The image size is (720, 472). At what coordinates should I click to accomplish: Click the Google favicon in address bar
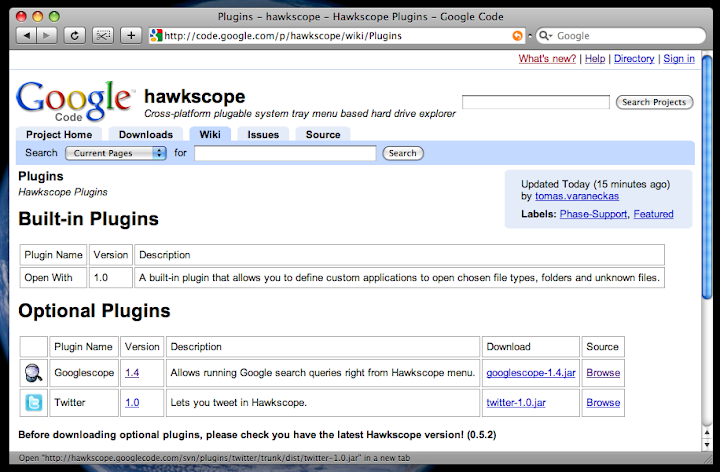click(x=157, y=35)
